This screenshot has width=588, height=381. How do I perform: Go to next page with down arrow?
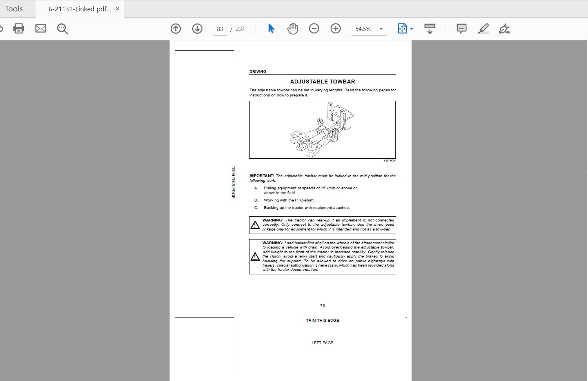point(197,29)
